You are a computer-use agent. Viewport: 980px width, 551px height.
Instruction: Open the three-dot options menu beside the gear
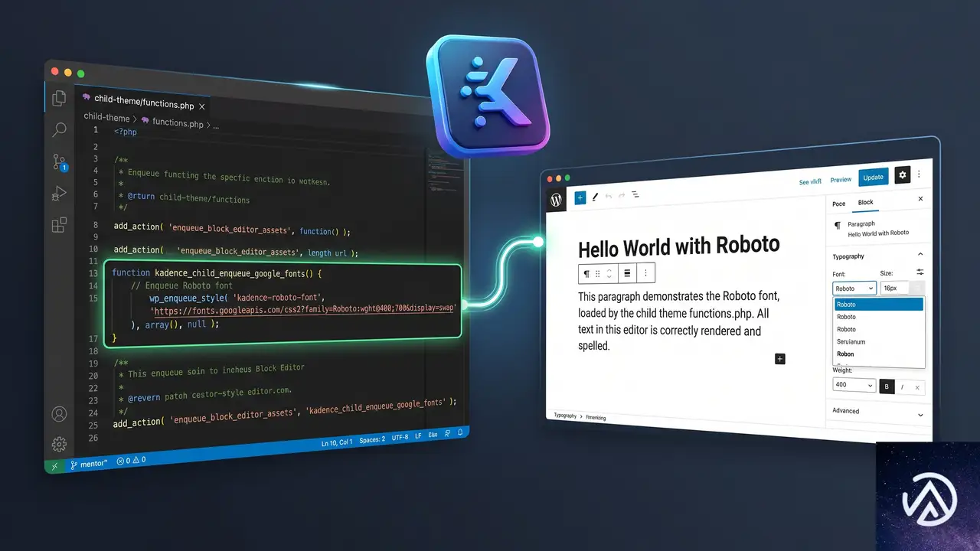pyautogui.click(x=920, y=174)
